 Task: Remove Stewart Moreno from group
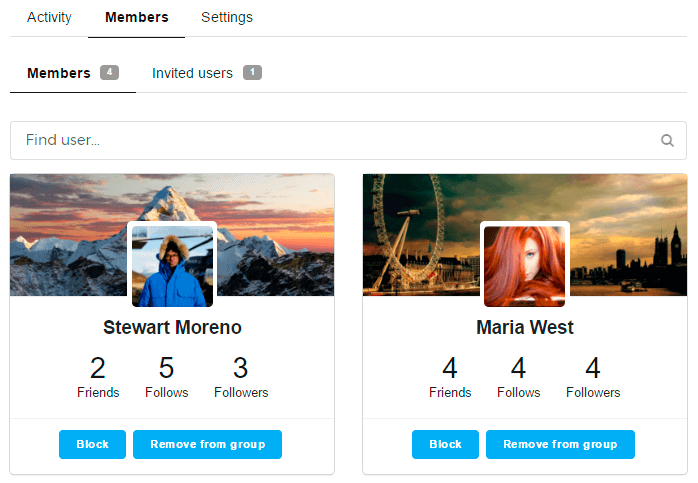click(x=207, y=444)
